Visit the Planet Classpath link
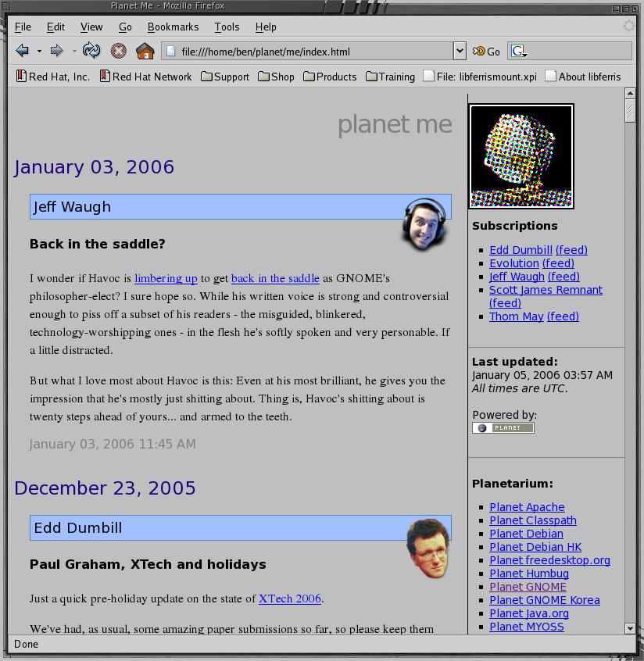 (x=533, y=520)
